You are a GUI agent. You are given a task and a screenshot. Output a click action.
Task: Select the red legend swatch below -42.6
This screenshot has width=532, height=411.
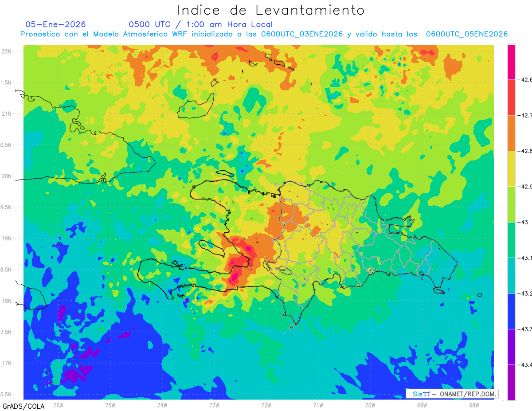pyautogui.click(x=511, y=98)
